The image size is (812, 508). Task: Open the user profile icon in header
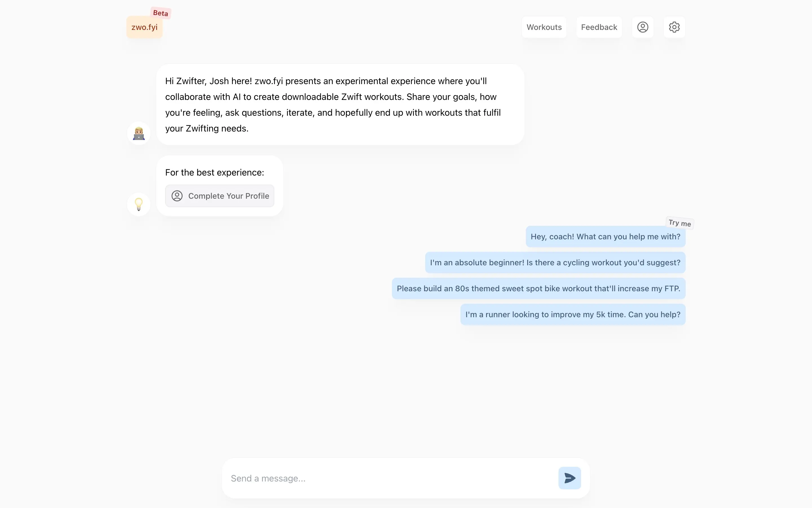click(x=643, y=27)
